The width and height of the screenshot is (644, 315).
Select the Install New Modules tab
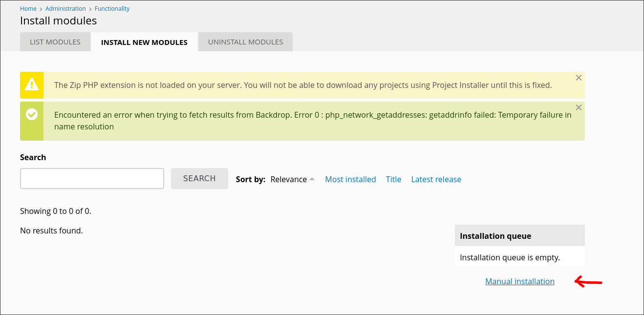pos(144,42)
